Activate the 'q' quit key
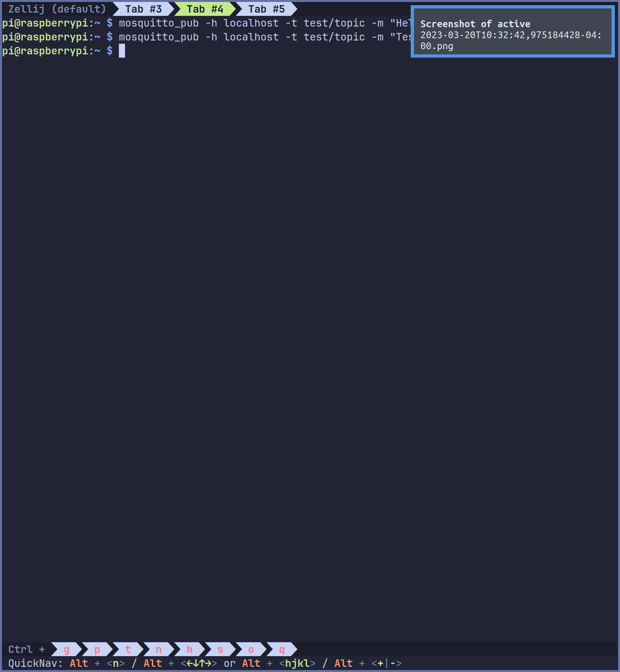 tap(282, 649)
